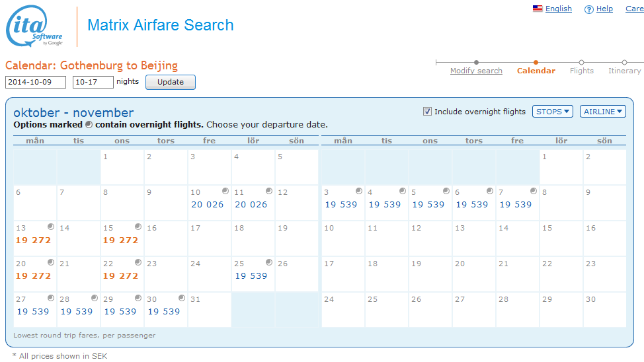Click overnight flight icon on October 10

tap(225, 191)
